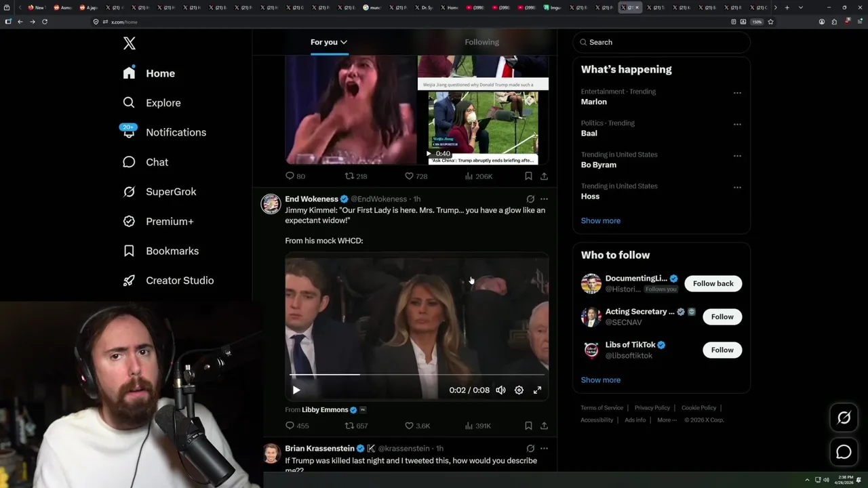The width and height of the screenshot is (868, 488).
Task: Open a new browser tab
Action: (x=787, y=7)
